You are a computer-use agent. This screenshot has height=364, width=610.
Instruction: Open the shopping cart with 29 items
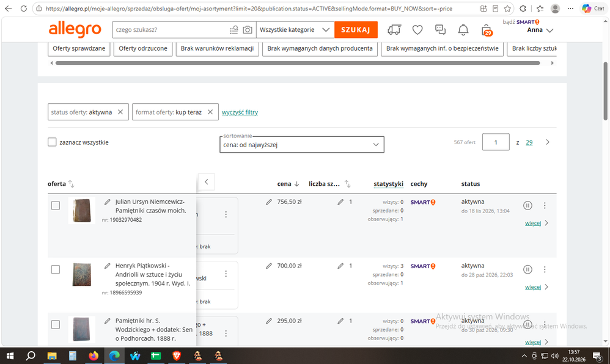pos(487,30)
